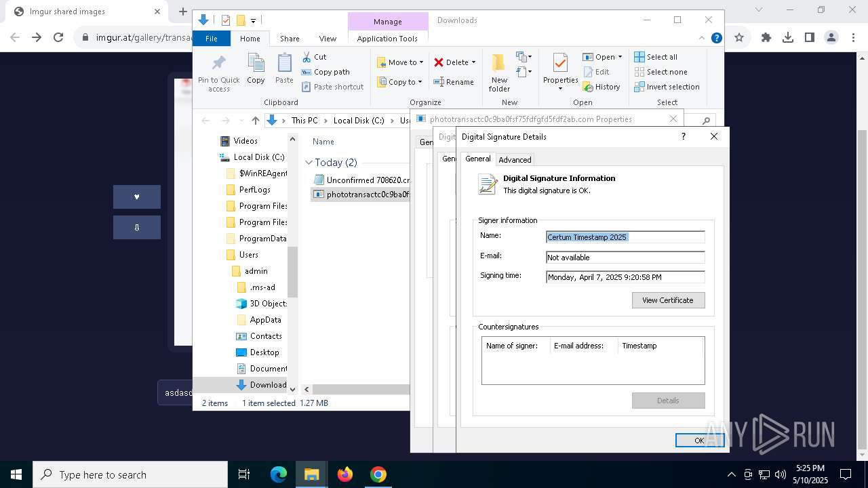The image size is (868, 488).
Task: Click History in Open group
Action: (x=601, y=87)
